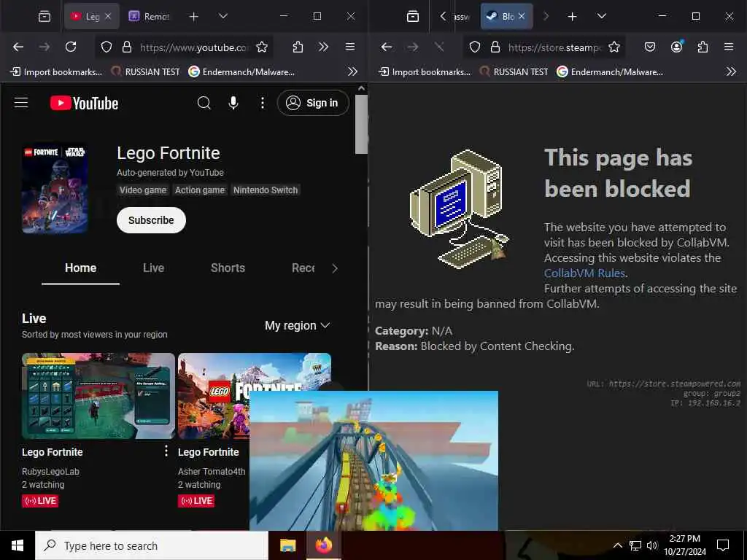Click Import bookmarks in left window
The image size is (747, 560).
point(56,72)
